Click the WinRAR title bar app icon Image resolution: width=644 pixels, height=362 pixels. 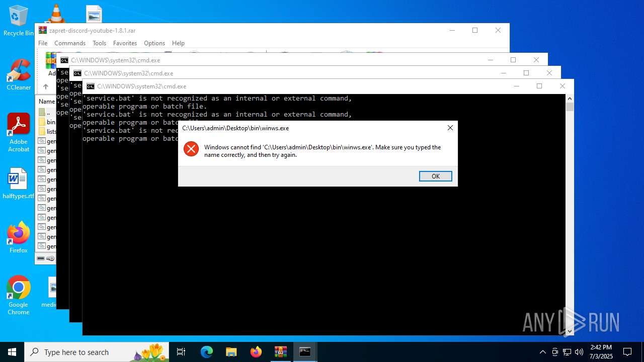click(43, 30)
